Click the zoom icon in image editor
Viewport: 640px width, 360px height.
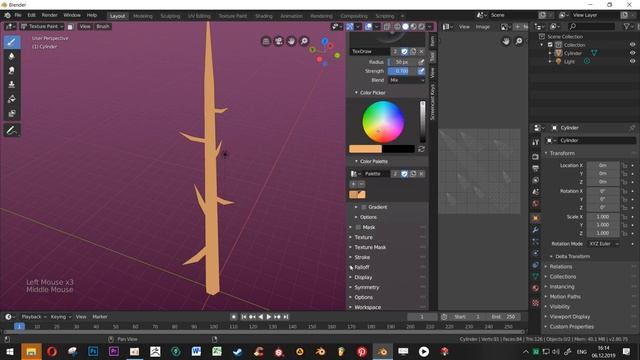(x=519, y=41)
